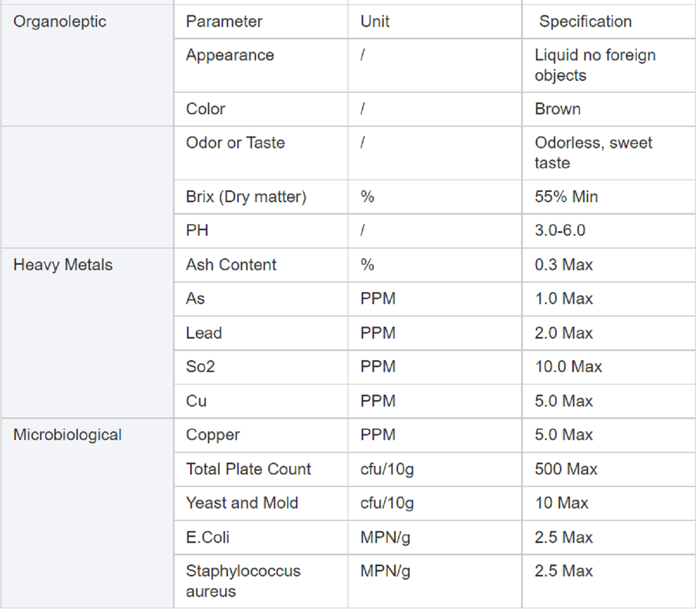Click the Odor or Taste cell
Image resolution: width=700 pixels, height=612 pixels.
tap(261, 153)
